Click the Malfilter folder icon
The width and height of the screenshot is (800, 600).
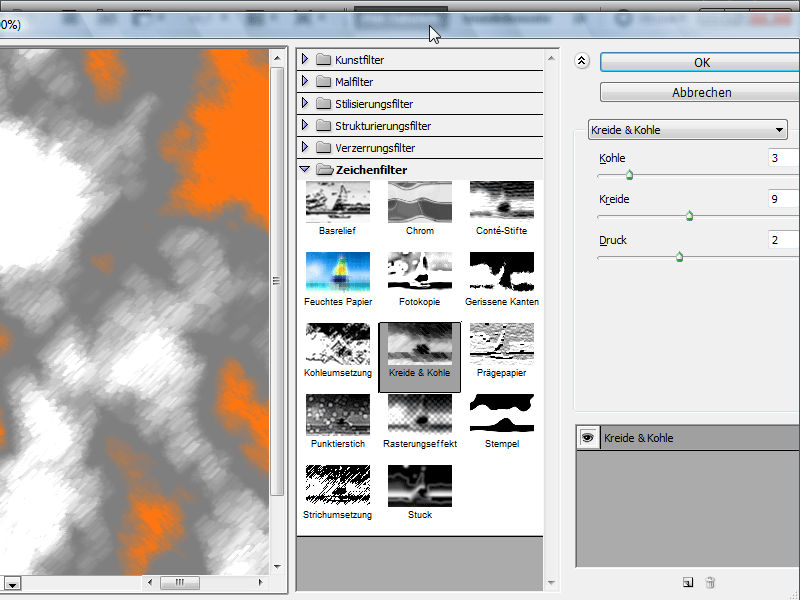point(323,82)
